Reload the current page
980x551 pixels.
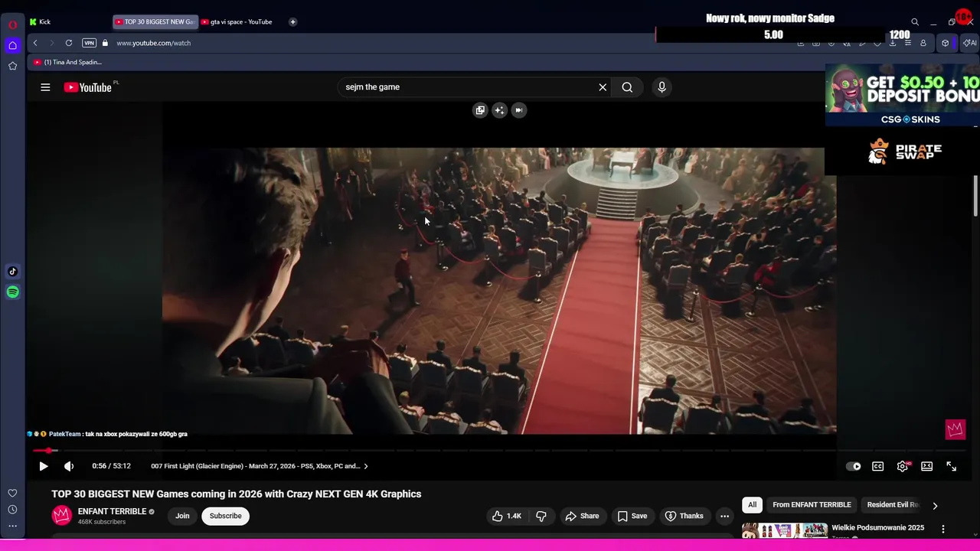69,43
